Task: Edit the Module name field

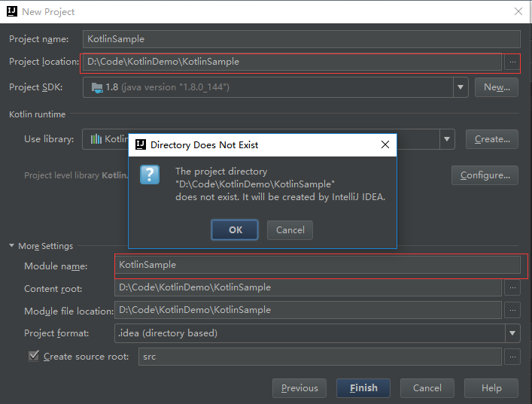Action: [x=318, y=265]
